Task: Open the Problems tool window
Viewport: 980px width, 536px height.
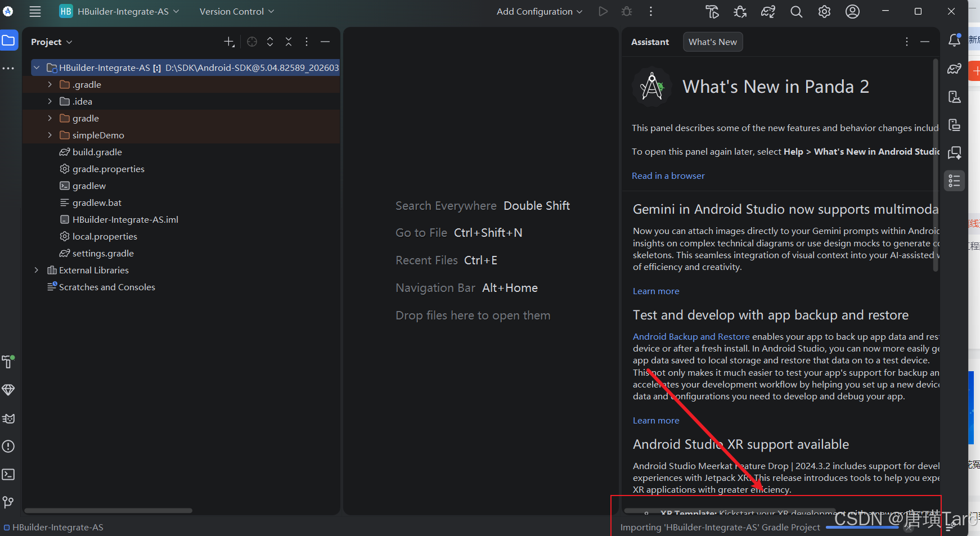Action: coord(8,447)
